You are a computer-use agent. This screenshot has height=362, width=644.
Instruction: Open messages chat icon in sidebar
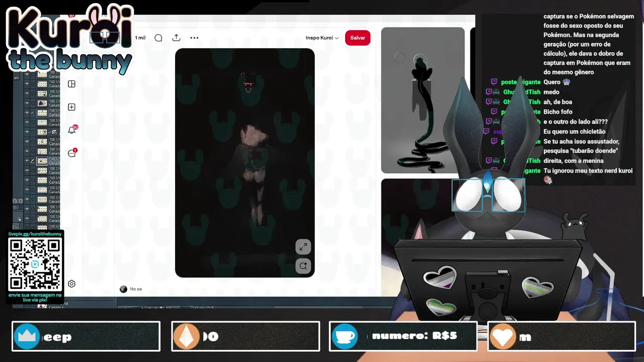point(72,153)
